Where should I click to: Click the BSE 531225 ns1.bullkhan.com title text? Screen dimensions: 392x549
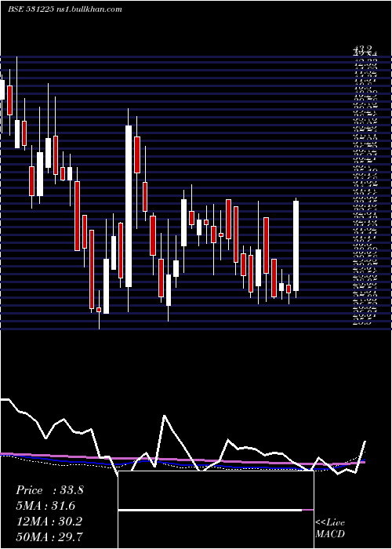[65, 9]
